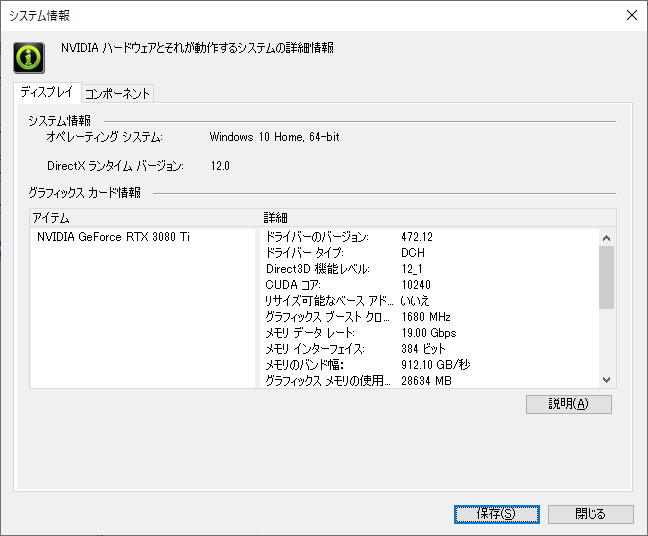The height and width of the screenshot is (536, 648).
Task: Select the メモリ インターフェイス row
Action: 430,349
